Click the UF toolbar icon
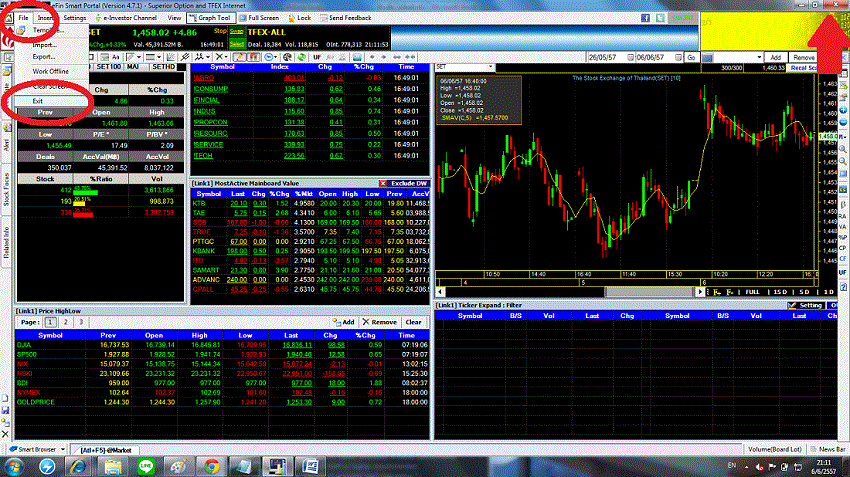The image size is (850, 477). [x=317, y=57]
